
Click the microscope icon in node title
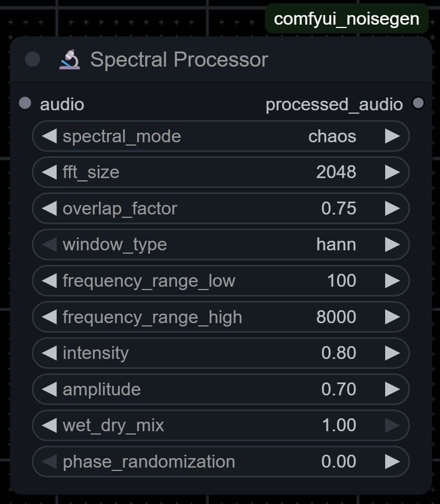(x=69, y=59)
